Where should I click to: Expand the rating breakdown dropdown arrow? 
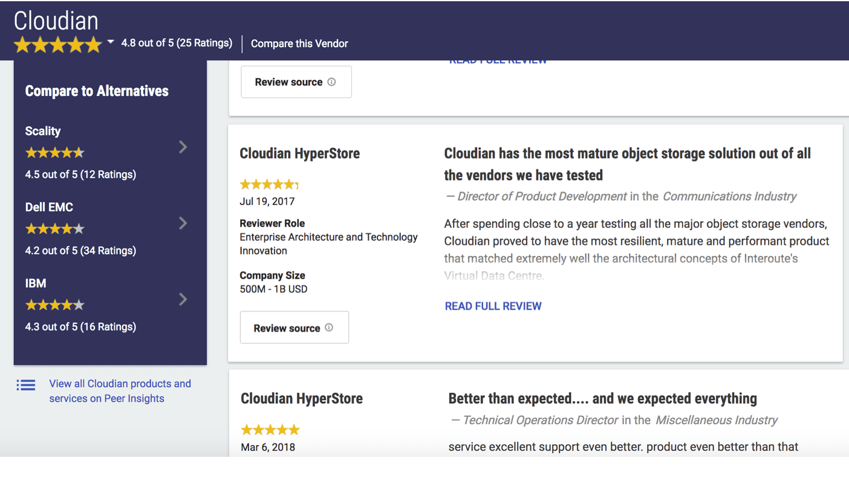[x=111, y=42]
